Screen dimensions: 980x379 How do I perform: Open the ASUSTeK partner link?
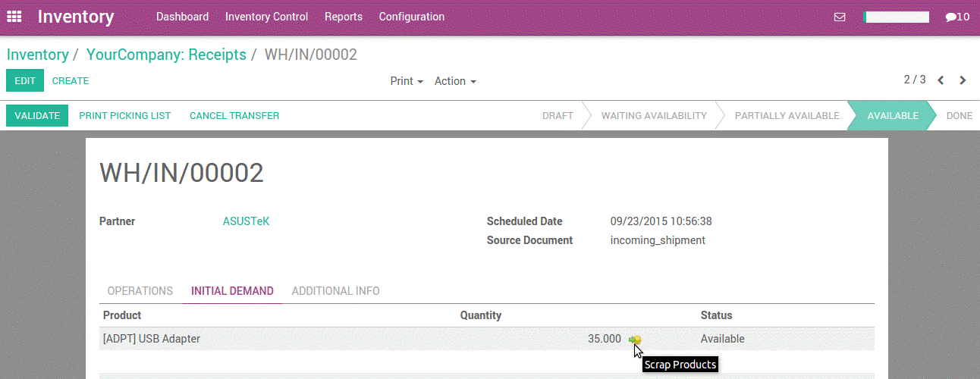246,221
